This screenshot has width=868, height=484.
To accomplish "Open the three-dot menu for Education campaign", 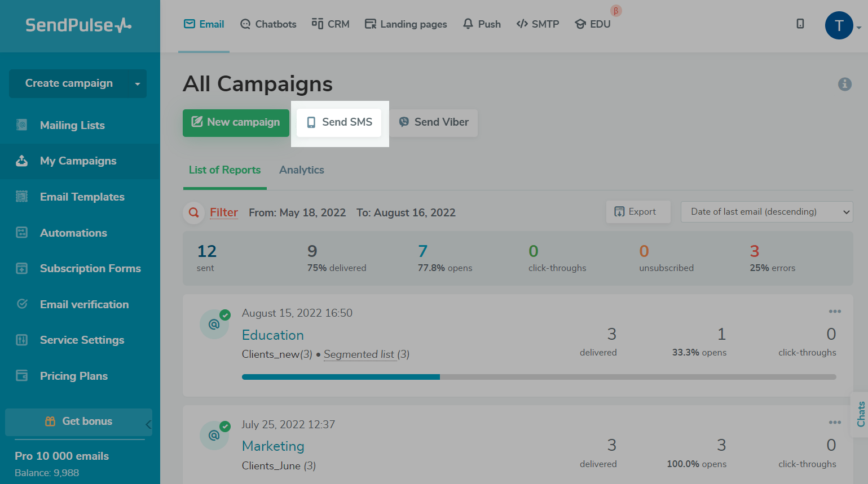I will point(835,312).
